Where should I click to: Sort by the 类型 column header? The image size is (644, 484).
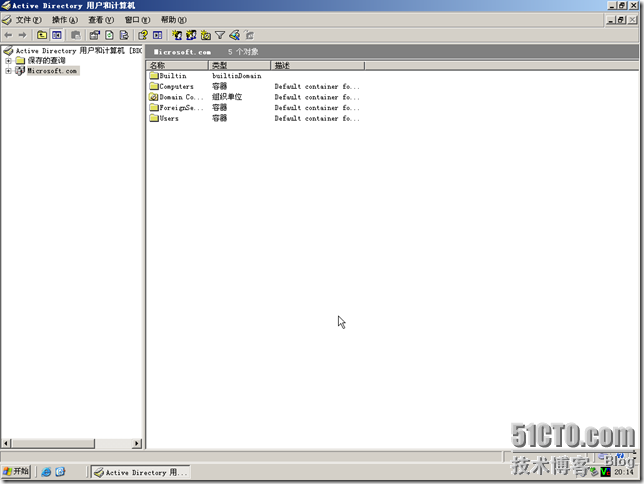(239, 65)
